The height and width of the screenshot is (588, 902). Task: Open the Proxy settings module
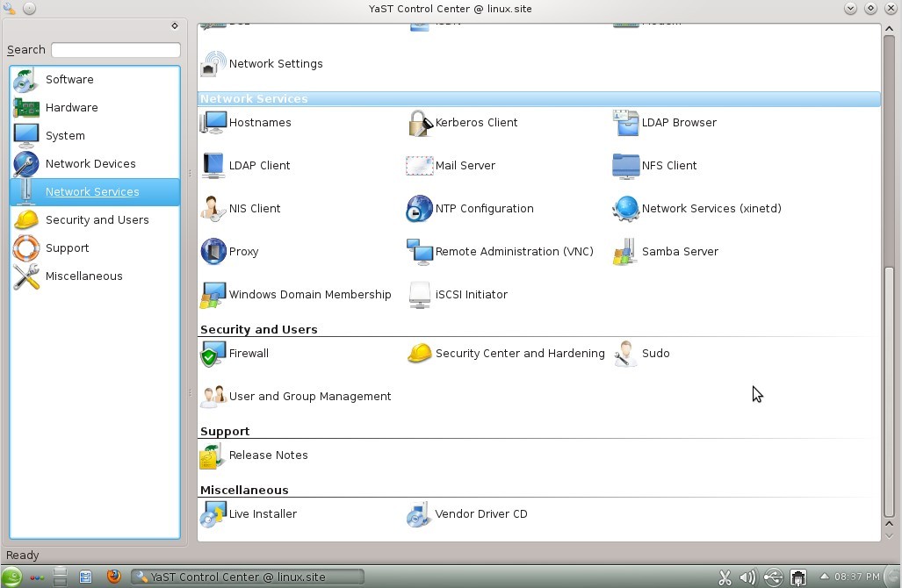tap(229, 252)
